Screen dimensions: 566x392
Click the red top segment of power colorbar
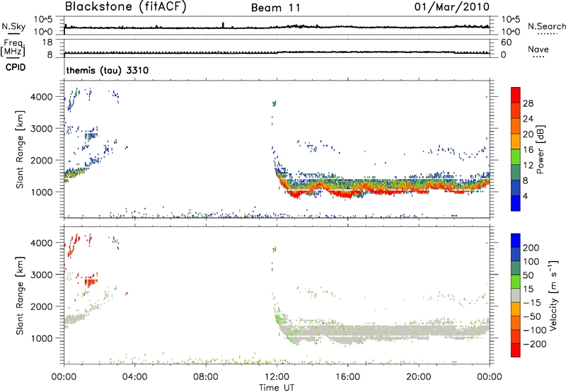click(x=516, y=95)
